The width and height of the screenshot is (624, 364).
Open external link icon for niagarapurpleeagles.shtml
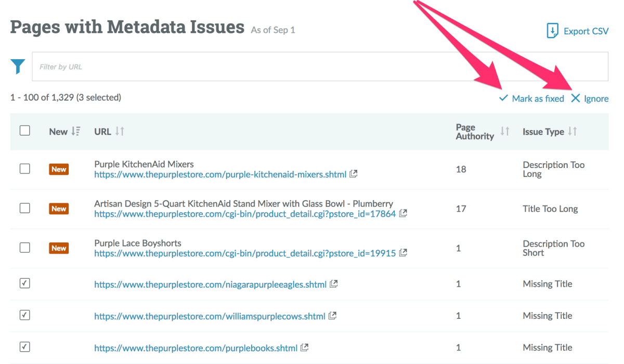coord(334,284)
